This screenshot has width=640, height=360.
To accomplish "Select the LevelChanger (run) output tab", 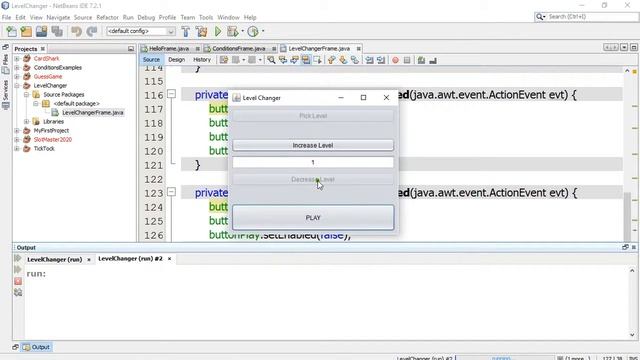I will click(x=55, y=259).
